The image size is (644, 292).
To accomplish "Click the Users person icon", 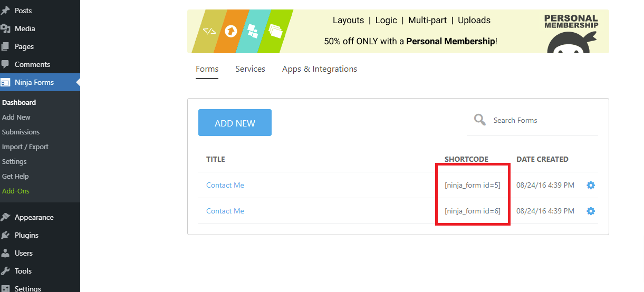I will tap(5, 253).
